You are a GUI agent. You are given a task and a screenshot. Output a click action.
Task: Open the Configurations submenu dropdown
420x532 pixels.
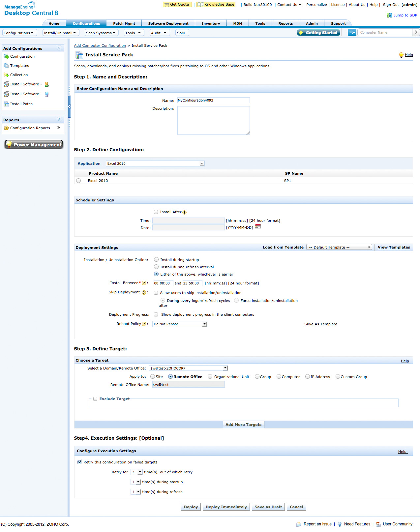pyautogui.click(x=19, y=33)
